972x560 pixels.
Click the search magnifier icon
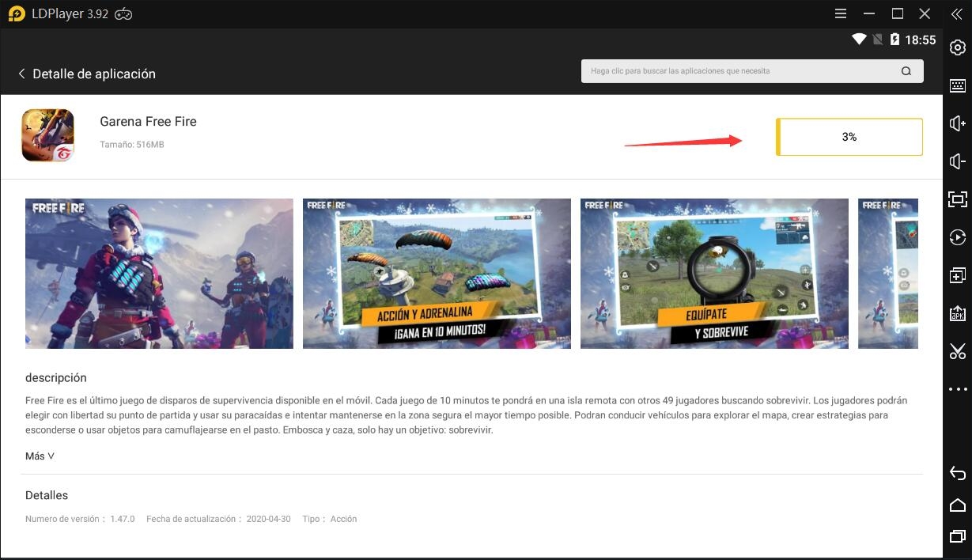click(906, 71)
